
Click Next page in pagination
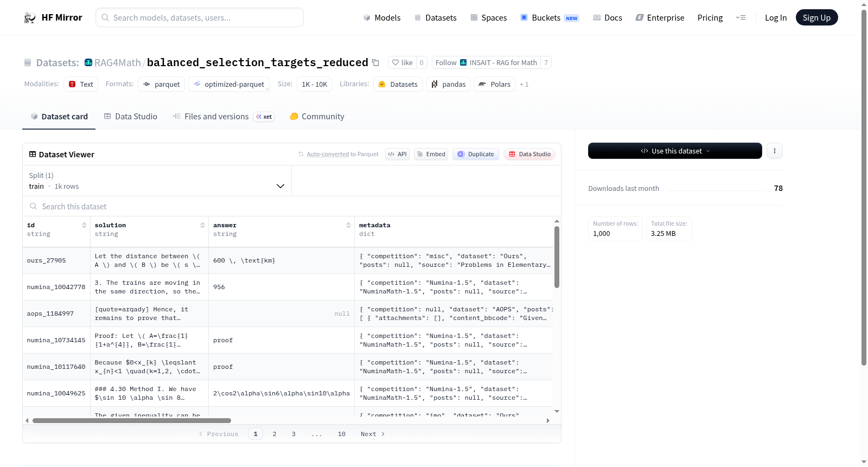373,434
